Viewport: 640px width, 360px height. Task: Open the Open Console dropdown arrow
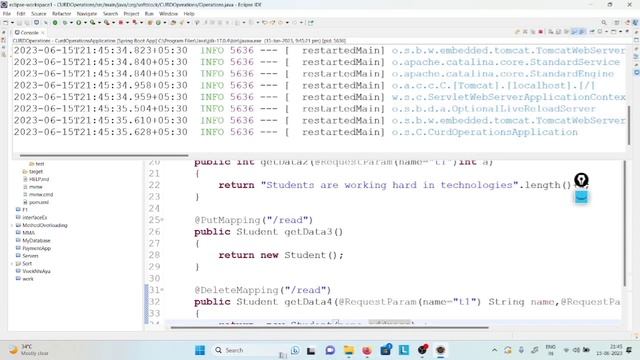coord(621,31)
